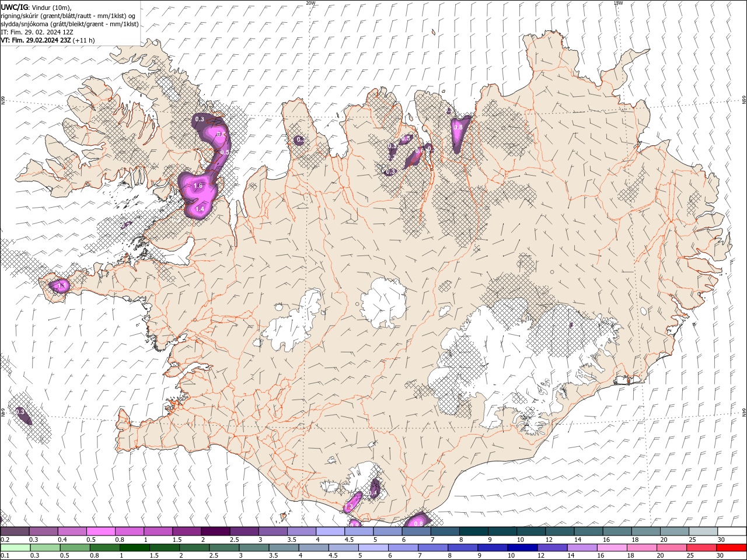Image resolution: width=747 pixels, height=560 pixels.
Task: Click the 1.4 precipitation value label
Action: pyautogui.click(x=200, y=208)
